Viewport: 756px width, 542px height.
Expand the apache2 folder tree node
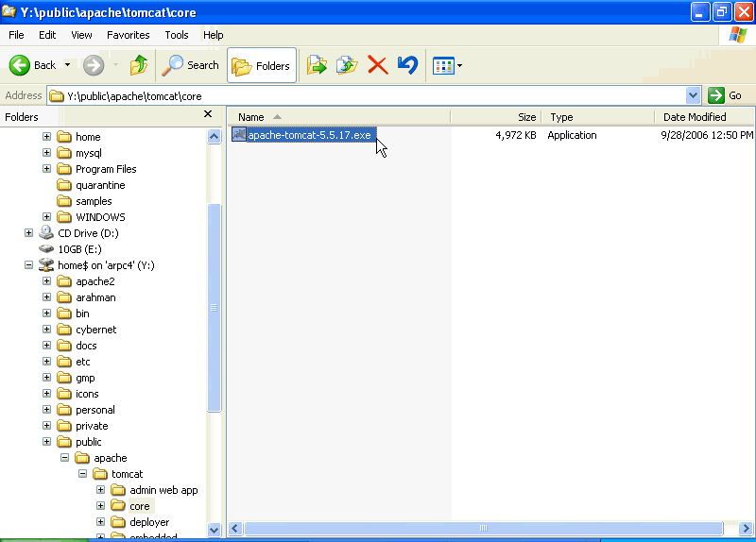point(46,281)
